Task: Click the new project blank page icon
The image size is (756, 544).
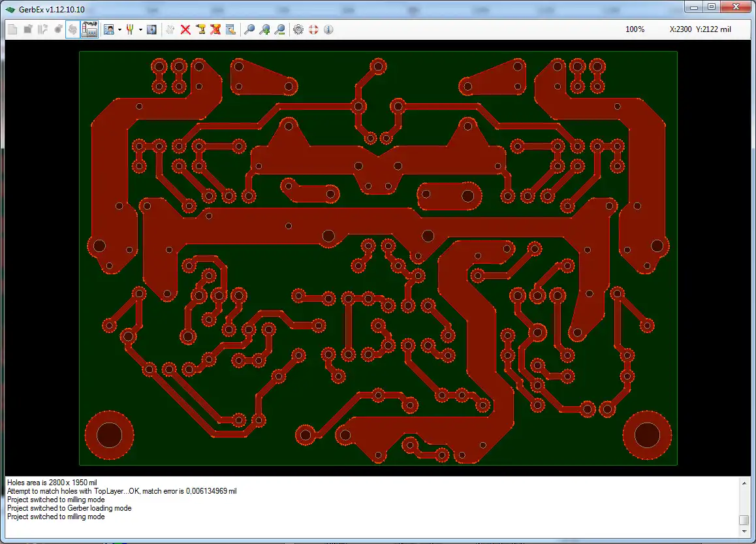Action: pos(13,29)
